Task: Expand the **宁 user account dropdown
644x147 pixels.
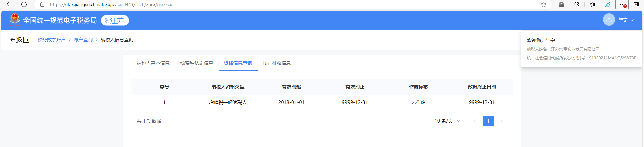Action: [626, 20]
